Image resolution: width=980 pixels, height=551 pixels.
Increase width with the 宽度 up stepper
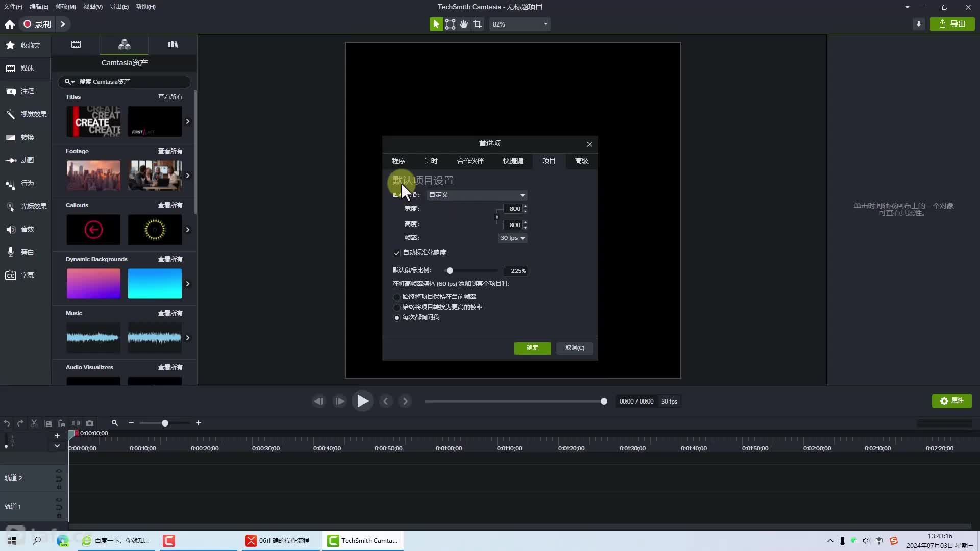[x=525, y=206]
